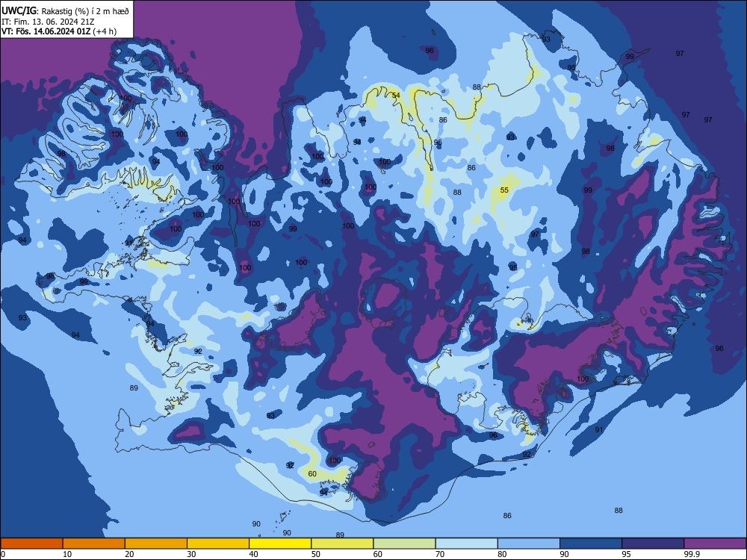Pick the pale yellow 50–60 legend swatch
The width and height of the screenshot is (747, 560).
[x=343, y=544]
